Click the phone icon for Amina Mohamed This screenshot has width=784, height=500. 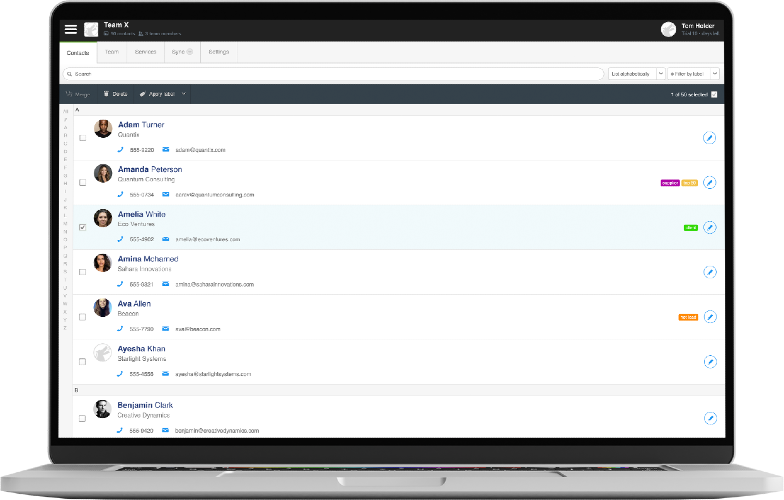[x=120, y=284]
